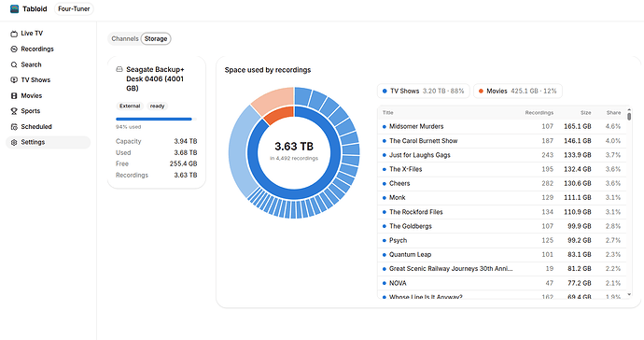Click the Recordings clock icon

[x=14, y=49]
